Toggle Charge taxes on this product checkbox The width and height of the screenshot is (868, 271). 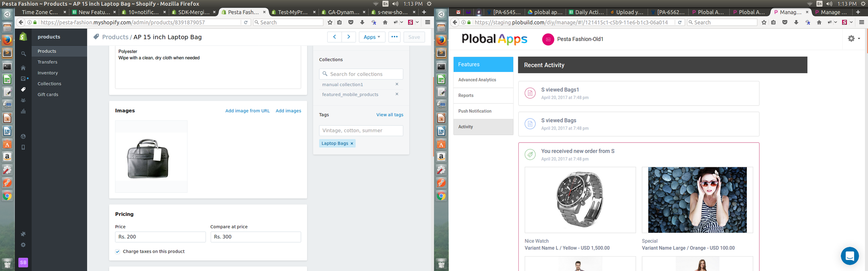(118, 252)
